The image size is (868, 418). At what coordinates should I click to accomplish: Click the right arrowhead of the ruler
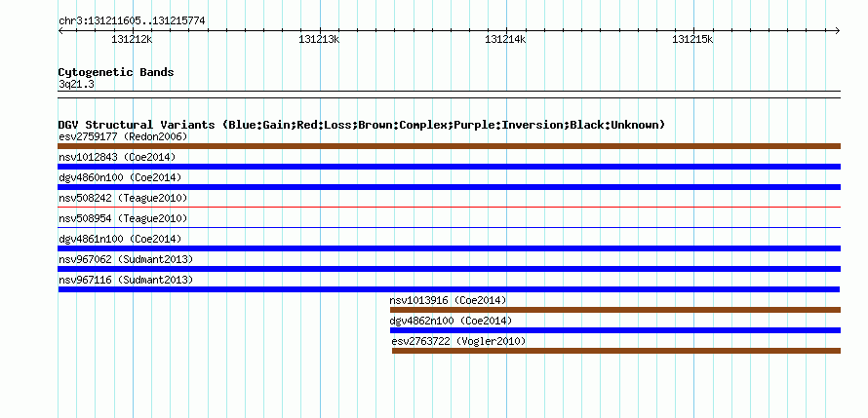tap(838, 30)
